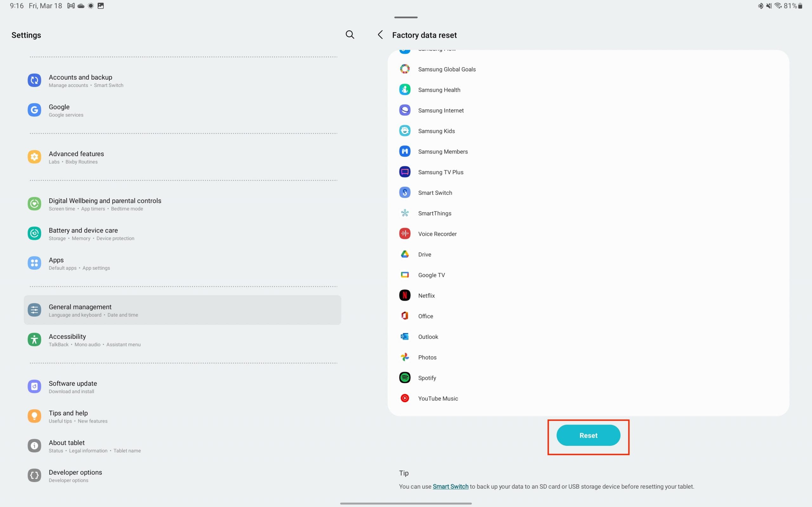This screenshot has height=507, width=812.
Task: Tap the battery status icon
Action: click(x=800, y=6)
